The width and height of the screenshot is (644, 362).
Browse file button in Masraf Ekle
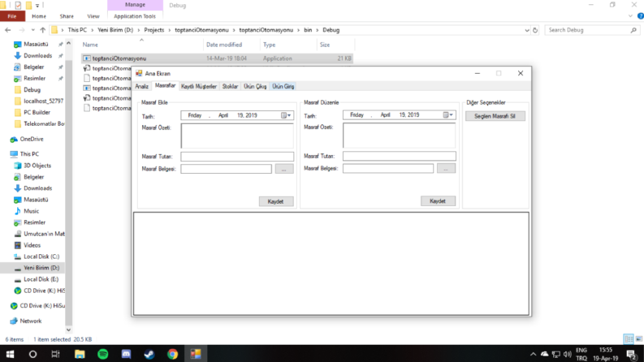click(x=283, y=169)
